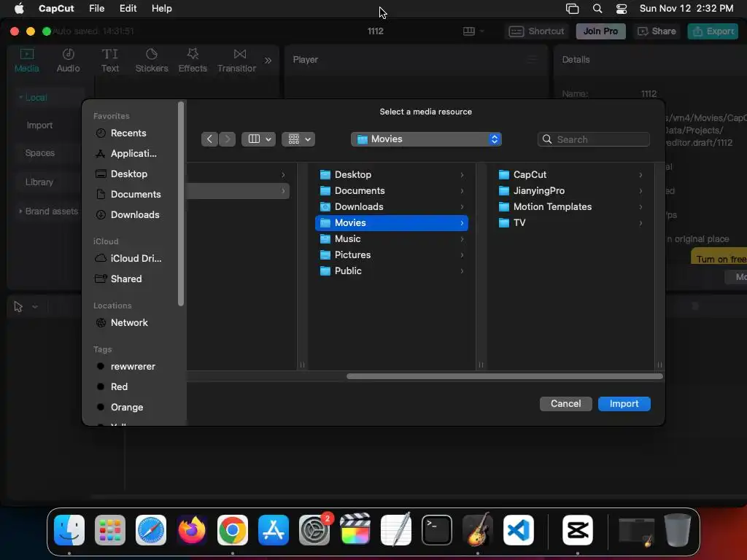Screen dimensions: 747x560
Task: Open Finder from the dock
Action: point(69,530)
